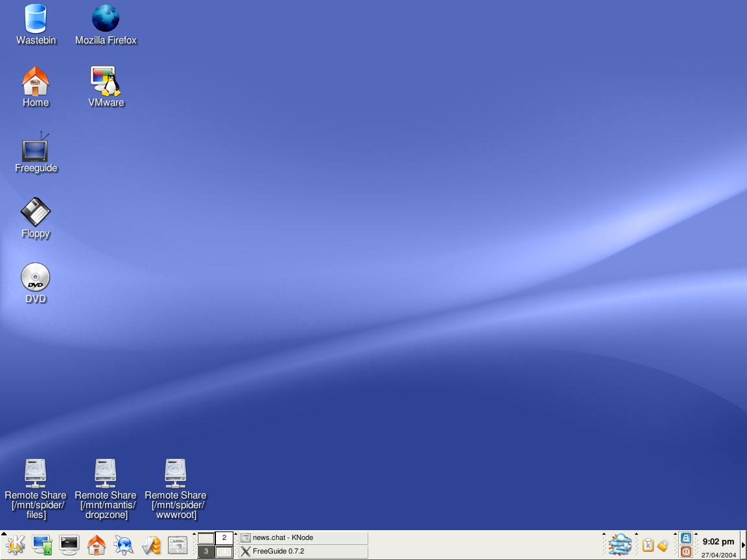
Task: Open the DVD desktop icon
Action: (x=36, y=278)
